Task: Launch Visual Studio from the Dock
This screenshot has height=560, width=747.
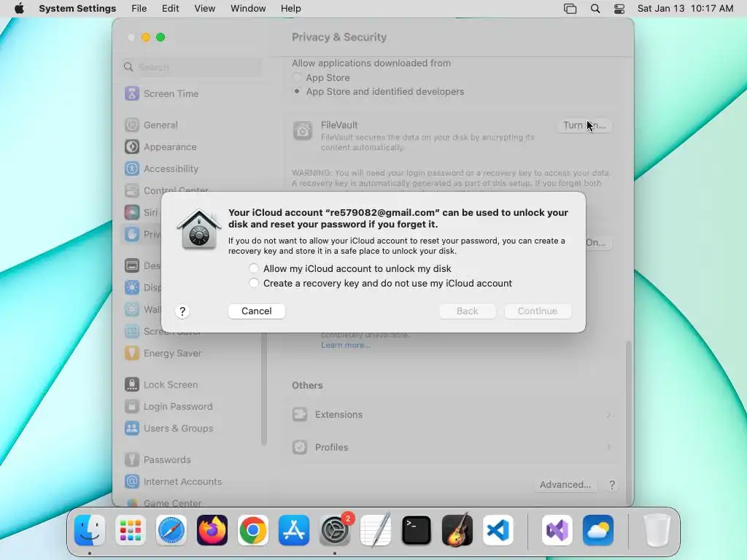Action: click(x=557, y=530)
